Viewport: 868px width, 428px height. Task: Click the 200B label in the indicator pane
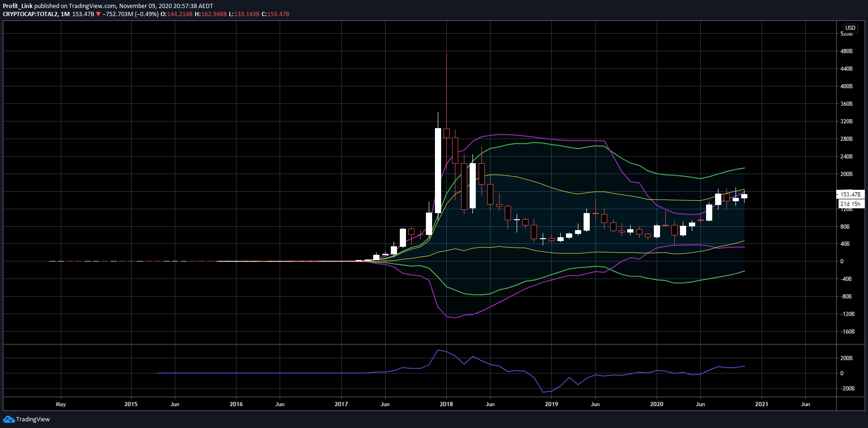(x=846, y=358)
